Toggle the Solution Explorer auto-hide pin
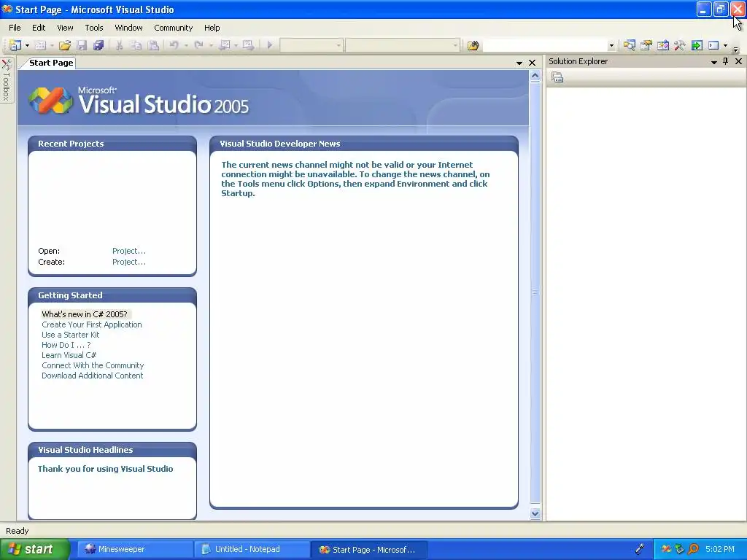The image size is (747, 560). point(726,61)
